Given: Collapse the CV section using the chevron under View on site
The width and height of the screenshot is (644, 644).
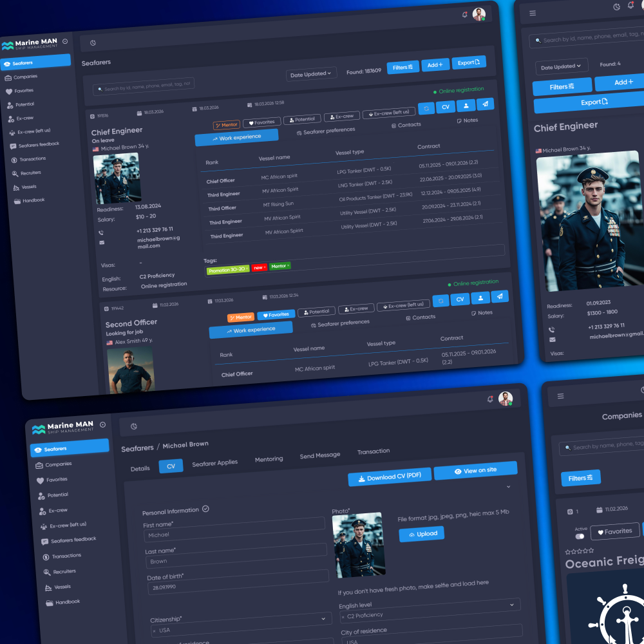Looking at the screenshot, I should (509, 487).
